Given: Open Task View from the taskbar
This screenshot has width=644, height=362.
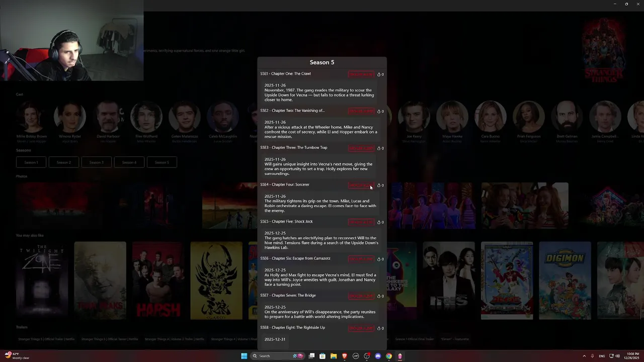Looking at the screenshot, I should [x=311, y=356].
